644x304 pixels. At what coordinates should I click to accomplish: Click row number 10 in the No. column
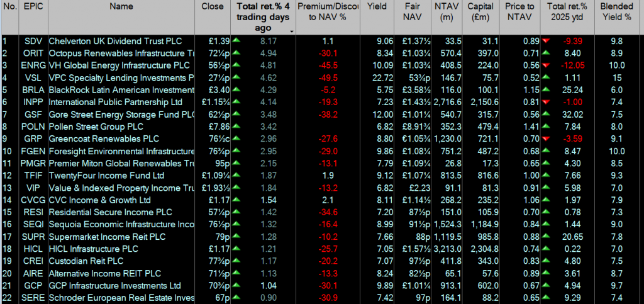pyautogui.click(x=8, y=152)
